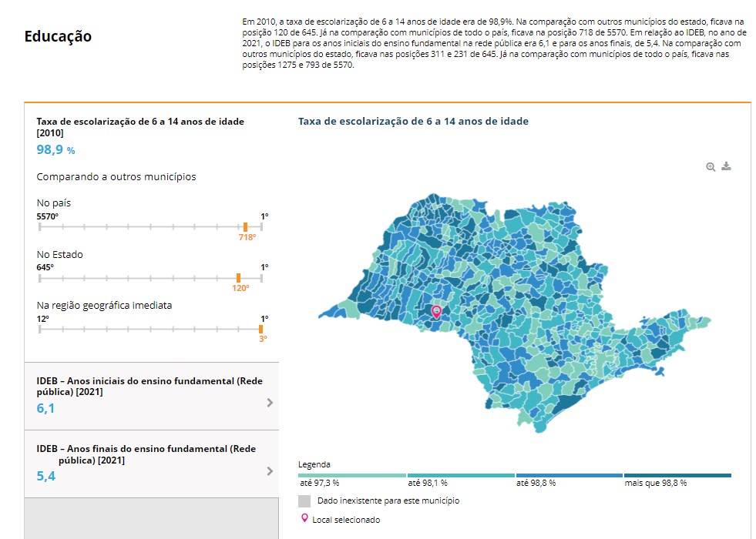Click the 5570º rank label
The image size is (756, 539).
47,216
